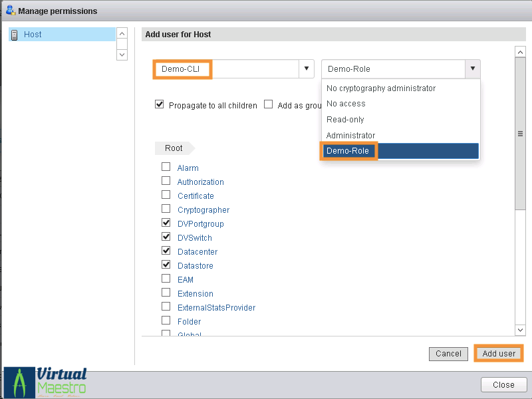Click the privileges scroll-up arrow
Viewport: 532px width, 399px height.
[520, 53]
